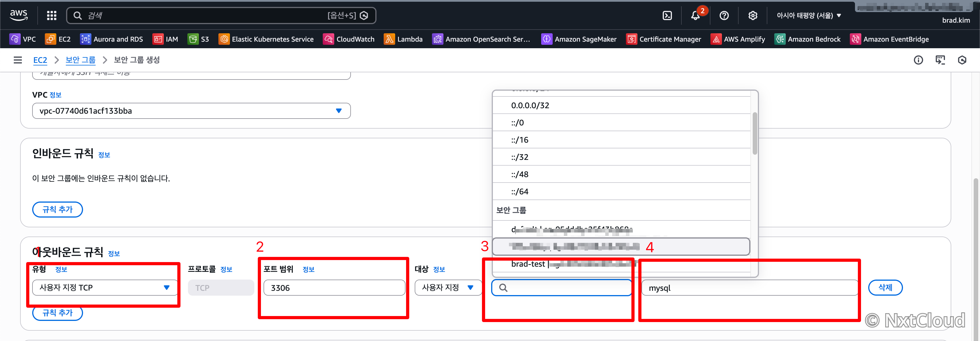Open the brad.kim account menu
Viewport: 980px width, 341px height.
coord(956,20)
